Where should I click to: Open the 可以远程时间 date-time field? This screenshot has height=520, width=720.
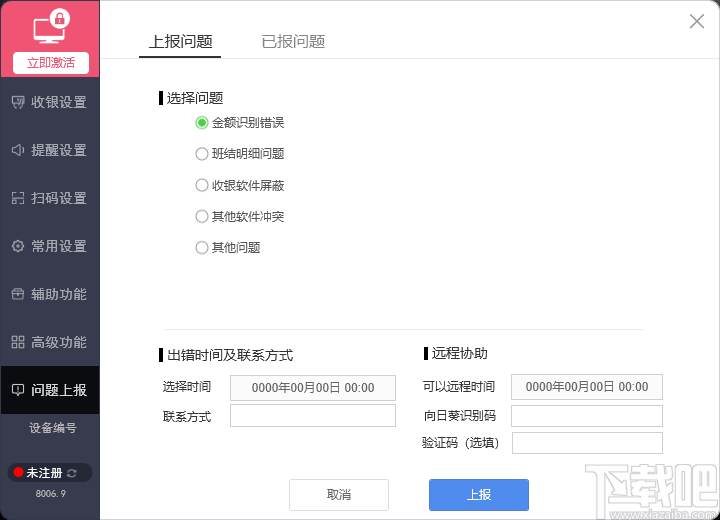[x=587, y=387]
